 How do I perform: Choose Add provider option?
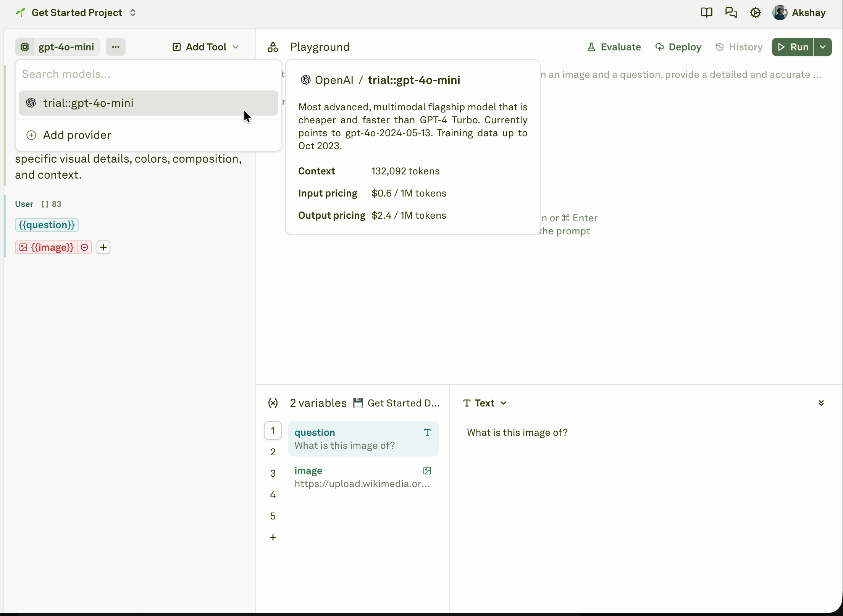(x=149, y=135)
